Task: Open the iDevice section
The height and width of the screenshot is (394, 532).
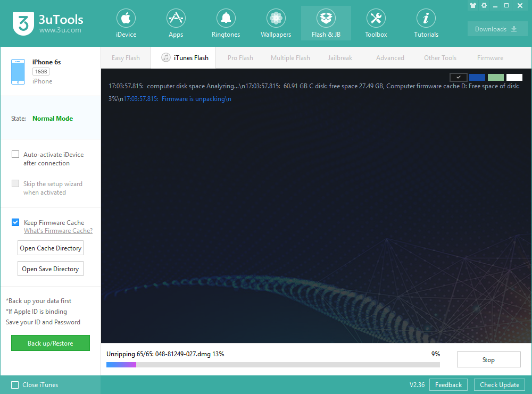Action: [126, 23]
